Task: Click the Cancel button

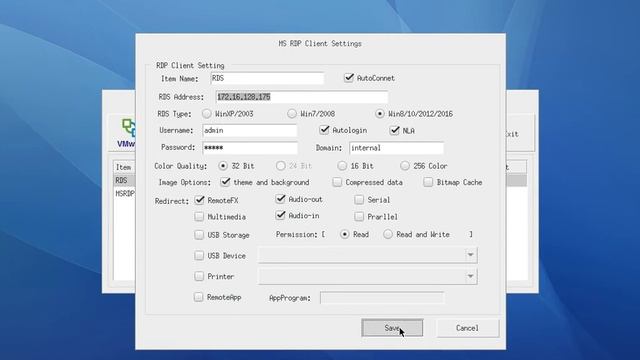Action: point(467,328)
